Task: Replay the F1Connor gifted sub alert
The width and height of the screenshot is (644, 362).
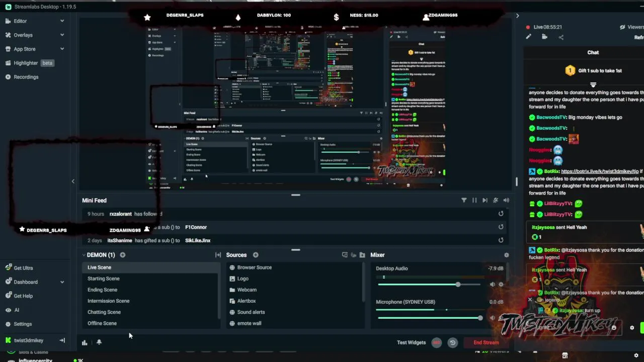Action: (501, 227)
